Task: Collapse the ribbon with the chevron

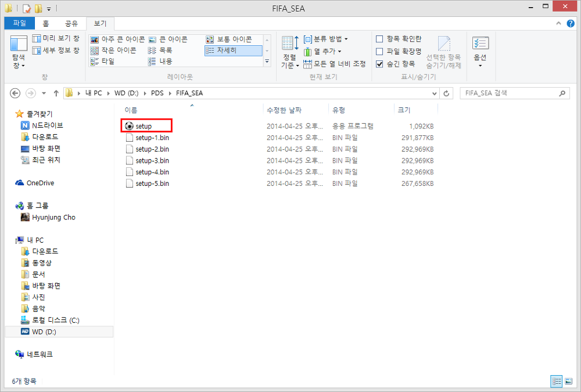Action: pos(558,23)
